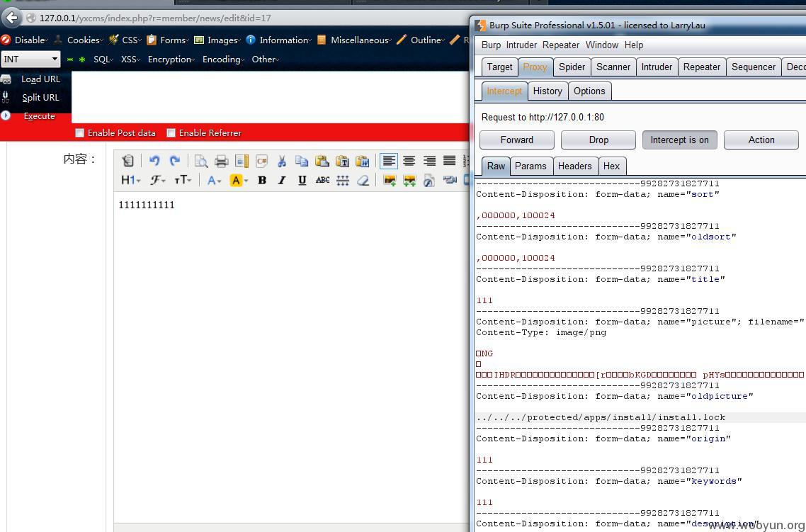806x532 pixels.
Task: Open the Params view tab
Action: 530,166
